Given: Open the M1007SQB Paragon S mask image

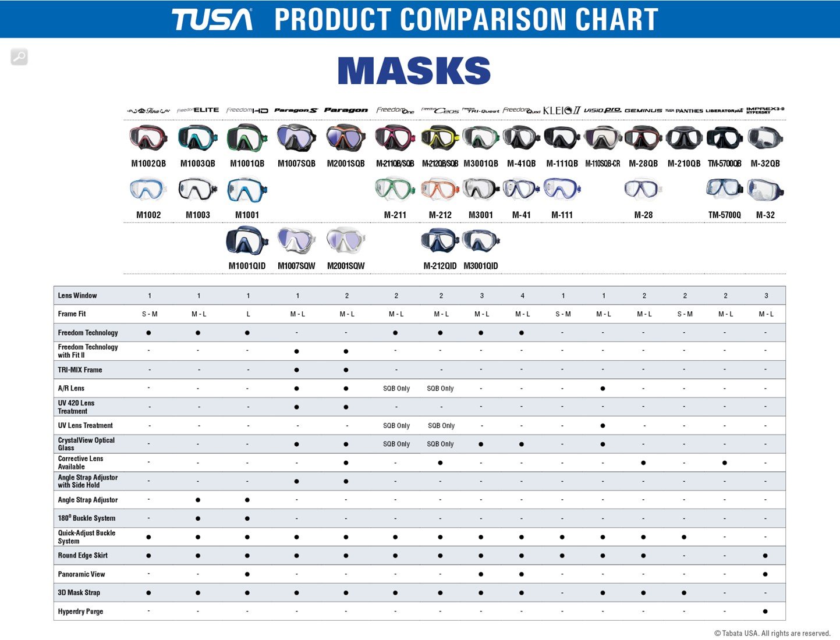Looking at the screenshot, I should point(296,138).
